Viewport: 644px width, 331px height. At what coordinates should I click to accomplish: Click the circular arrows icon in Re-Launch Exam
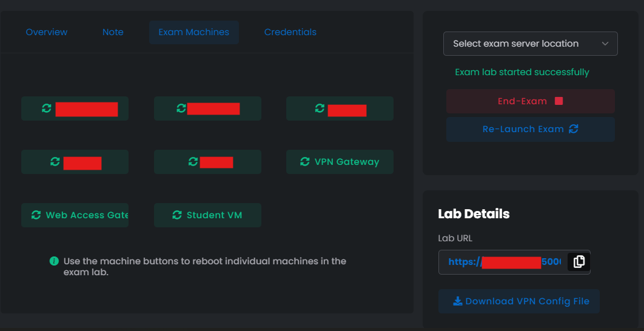tap(574, 129)
